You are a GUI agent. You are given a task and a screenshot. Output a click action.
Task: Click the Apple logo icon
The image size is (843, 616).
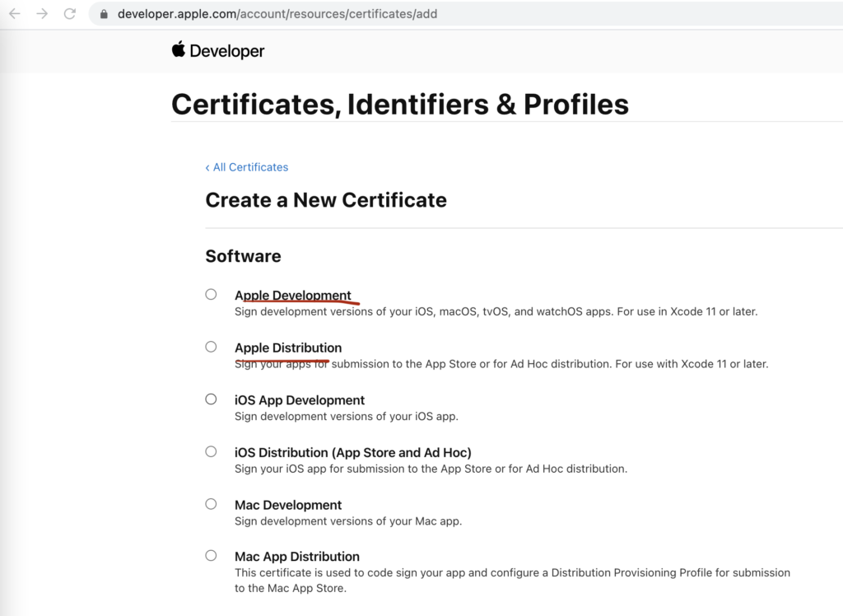pos(179,49)
